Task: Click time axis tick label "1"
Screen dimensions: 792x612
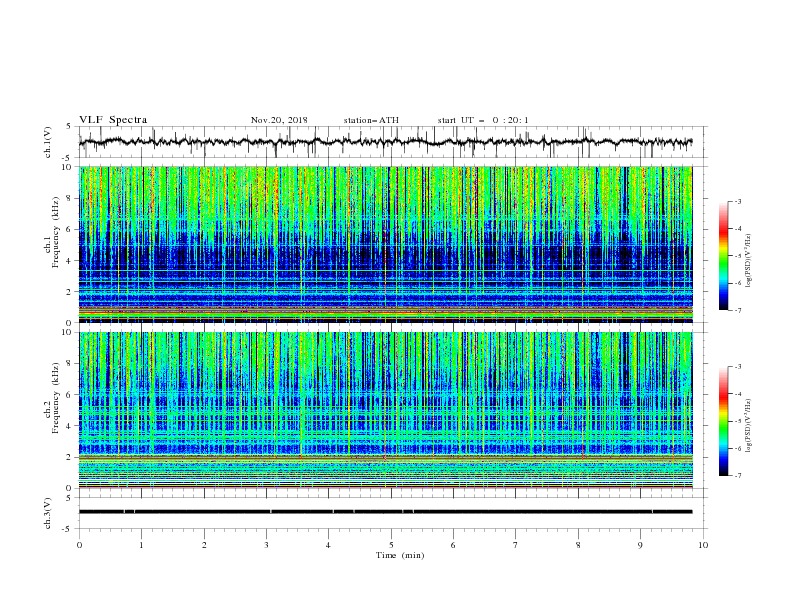Action: click(141, 545)
